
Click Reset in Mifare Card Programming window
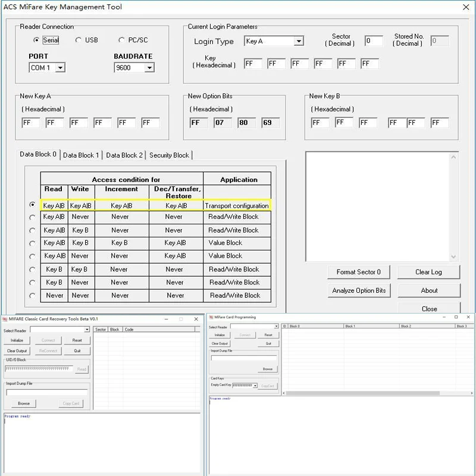pos(268,335)
